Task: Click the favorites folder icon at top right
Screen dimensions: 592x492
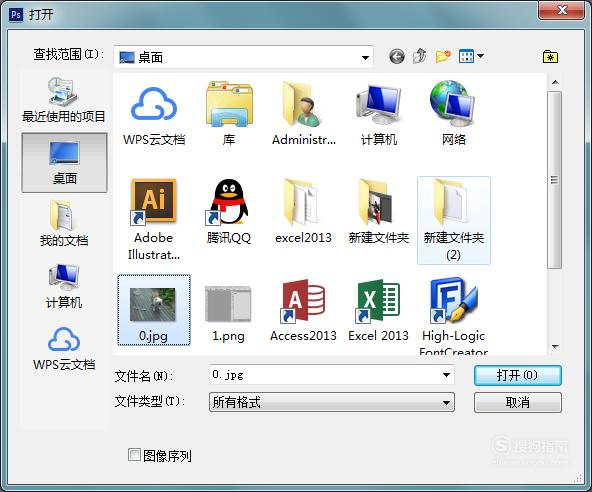Action: (550, 57)
